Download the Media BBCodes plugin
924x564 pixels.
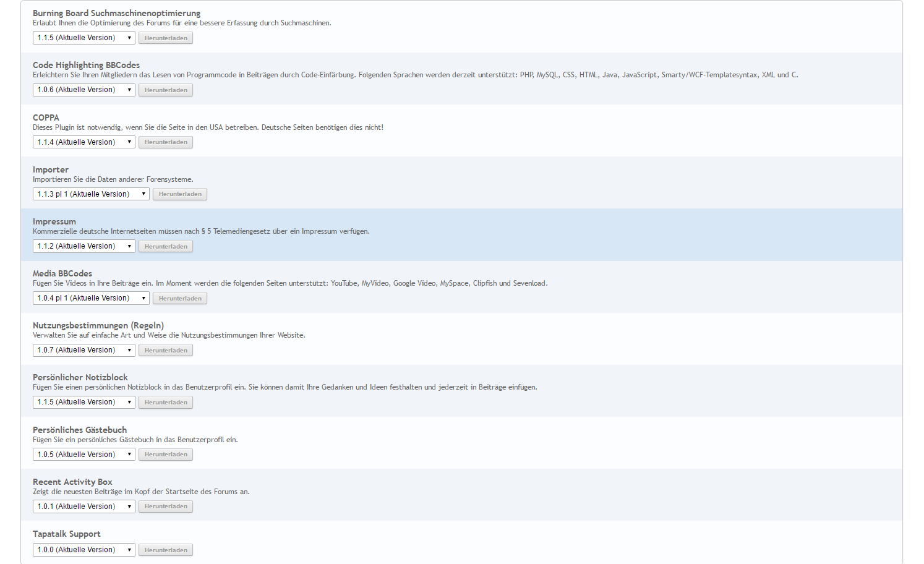coord(180,298)
